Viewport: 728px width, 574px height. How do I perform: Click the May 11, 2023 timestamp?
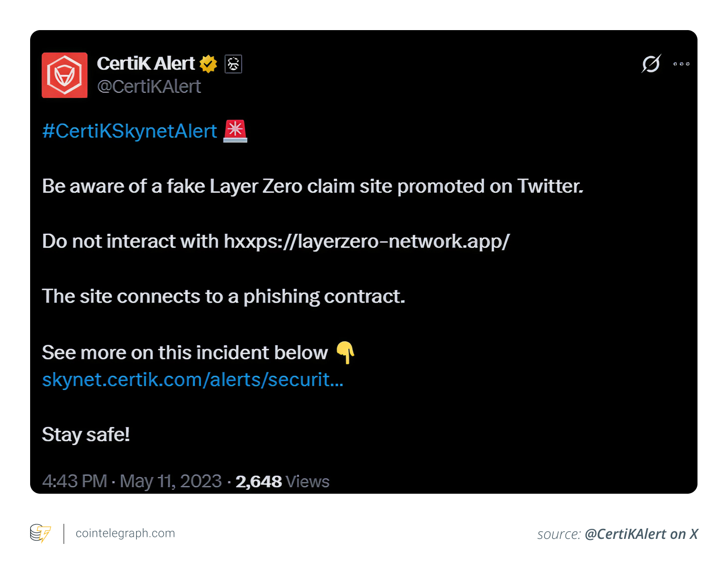click(x=170, y=481)
